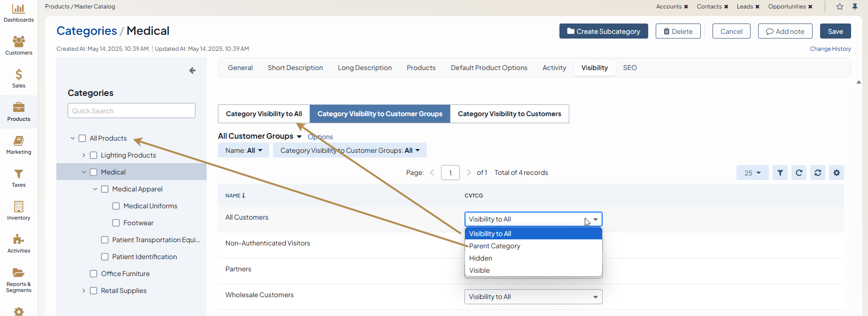Select Category Visibility to Customers tab
Image resolution: width=868 pixels, height=316 pixels.
(509, 114)
